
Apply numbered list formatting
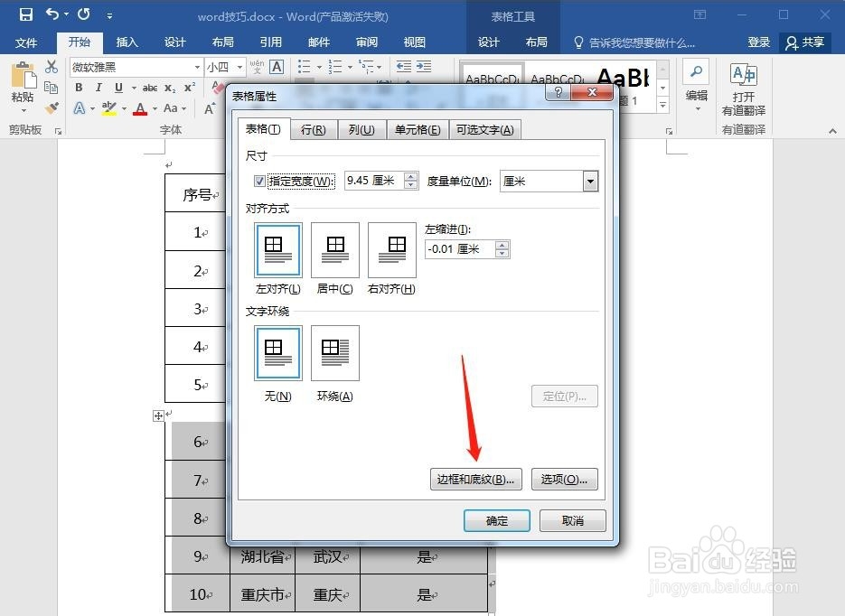(334, 64)
